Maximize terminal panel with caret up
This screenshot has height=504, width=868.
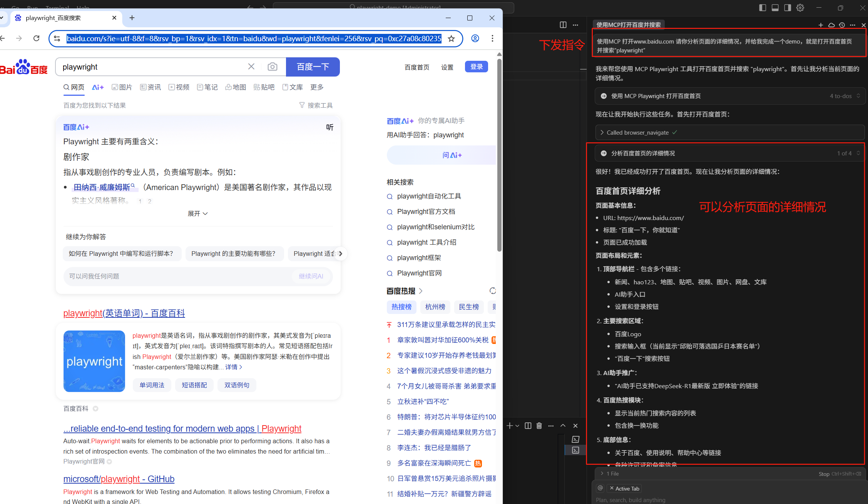coord(563,426)
